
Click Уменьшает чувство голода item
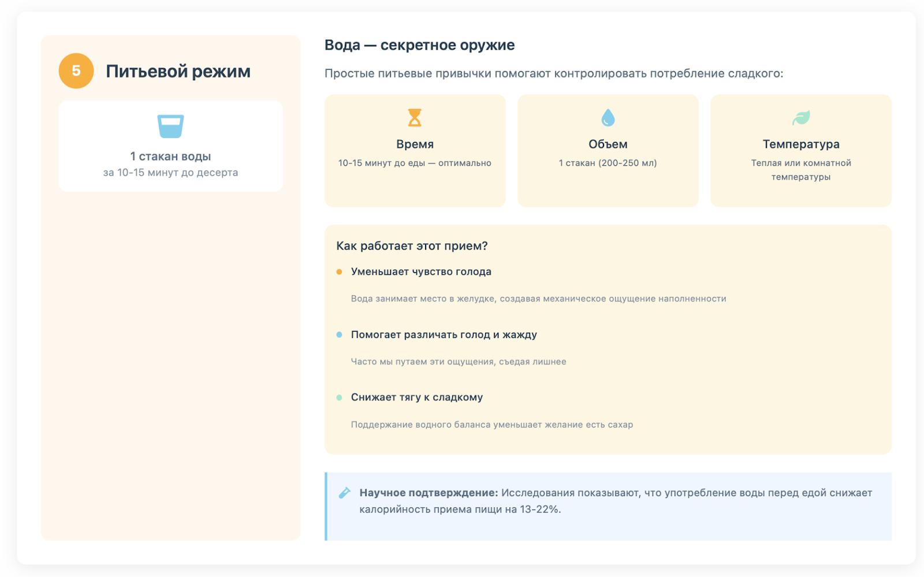pos(421,272)
